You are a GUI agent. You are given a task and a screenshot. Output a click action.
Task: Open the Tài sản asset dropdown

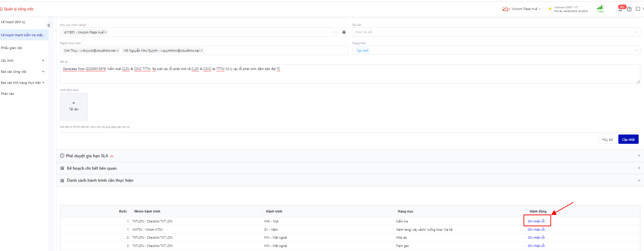(x=496, y=32)
